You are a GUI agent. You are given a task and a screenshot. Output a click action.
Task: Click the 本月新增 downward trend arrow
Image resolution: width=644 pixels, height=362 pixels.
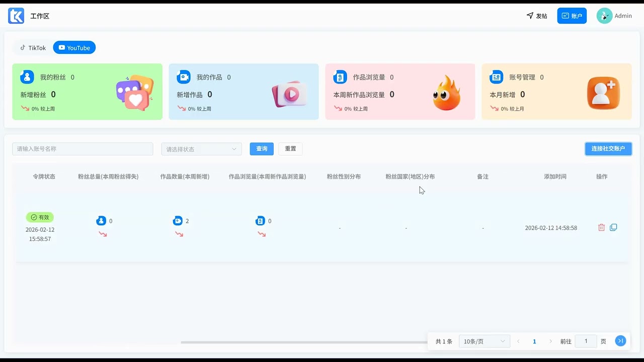(494, 108)
